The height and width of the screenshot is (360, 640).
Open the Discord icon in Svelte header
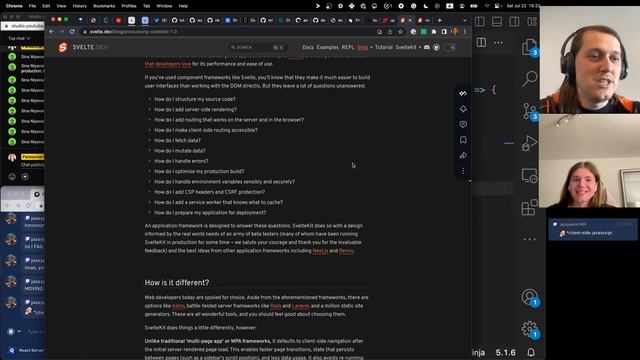tap(427, 47)
